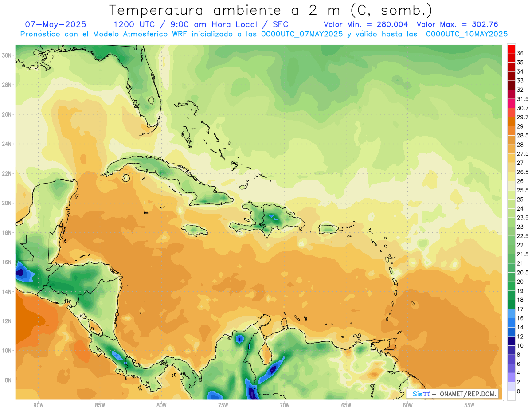Click the '28N' latitude label
The height and width of the screenshot is (411, 532).
[x=8, y=85]
